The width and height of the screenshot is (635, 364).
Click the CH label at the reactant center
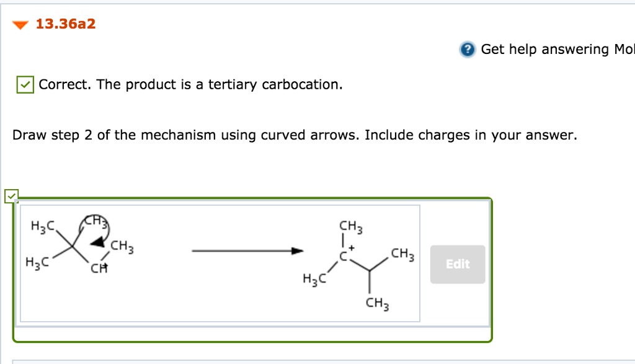pyautogui.click(x=97, y=267)
